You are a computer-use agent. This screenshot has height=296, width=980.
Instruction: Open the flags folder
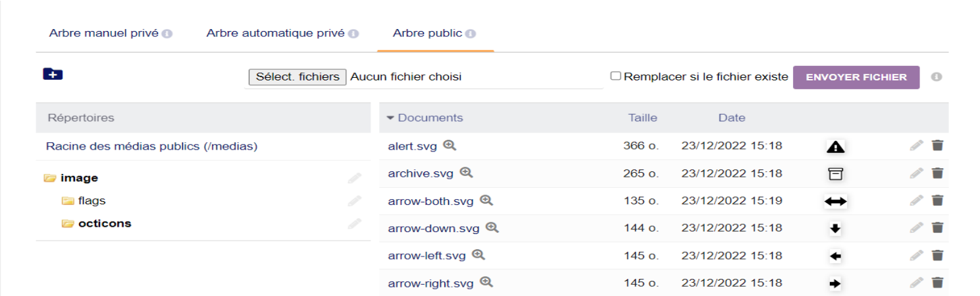[92, 200]
